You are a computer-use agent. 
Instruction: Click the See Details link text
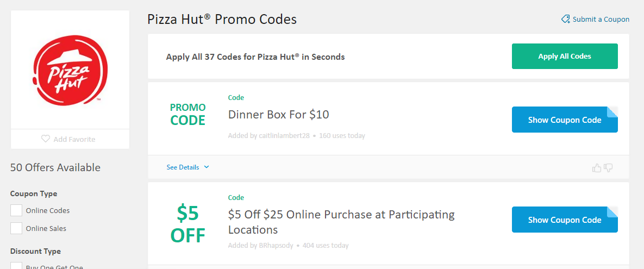[x=183, y=167]
